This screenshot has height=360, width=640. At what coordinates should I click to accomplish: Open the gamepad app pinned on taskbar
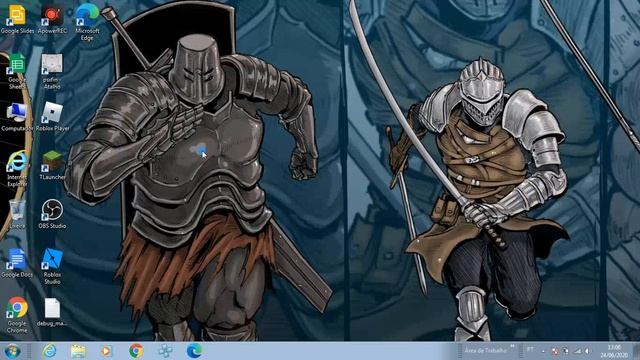[x=165, y=351]
